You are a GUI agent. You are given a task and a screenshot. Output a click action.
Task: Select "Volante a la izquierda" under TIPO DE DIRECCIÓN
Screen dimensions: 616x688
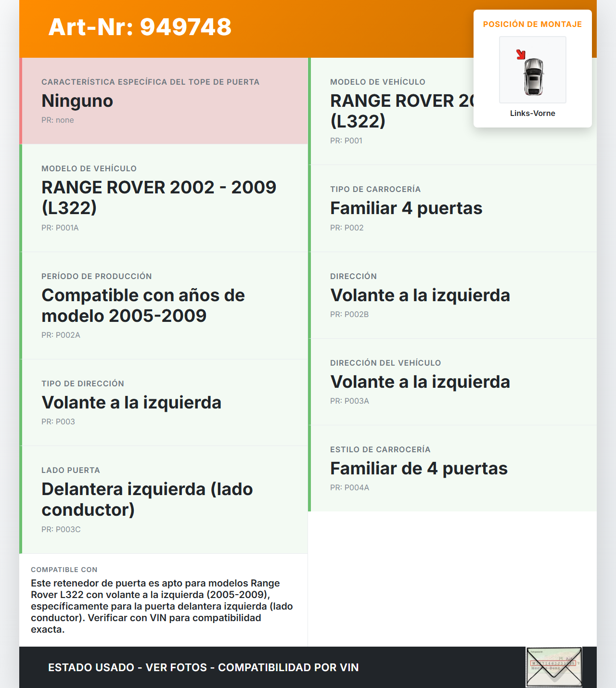click(131, 402)
